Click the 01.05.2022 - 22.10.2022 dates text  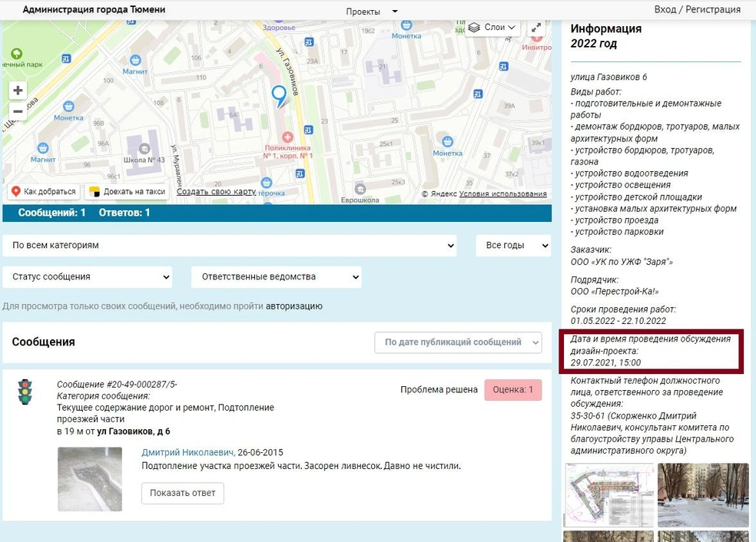pos(618,321)
